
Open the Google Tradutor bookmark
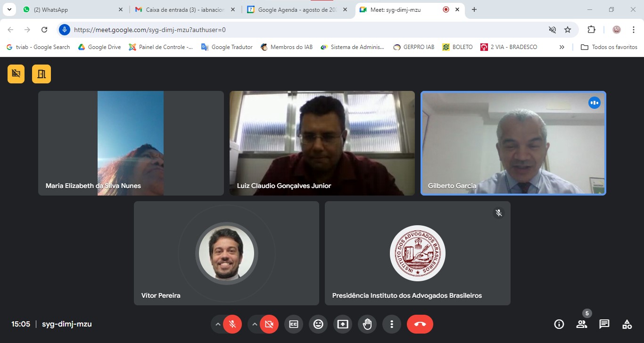pyautogui.click(x=227, y=47)
